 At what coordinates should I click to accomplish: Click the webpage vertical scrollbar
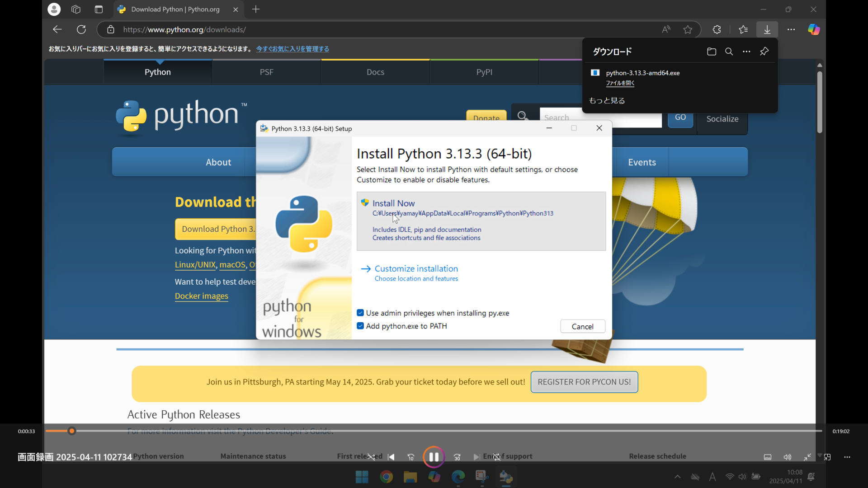(x=820, y=102)
